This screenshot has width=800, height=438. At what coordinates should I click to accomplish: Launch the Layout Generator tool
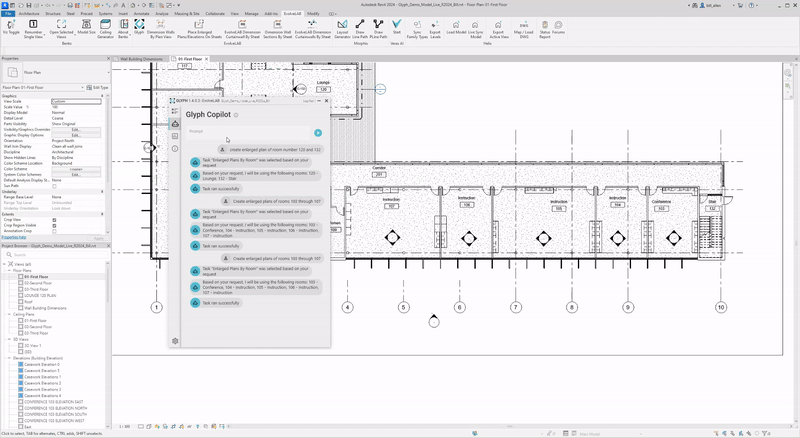(x=343, y=26)
